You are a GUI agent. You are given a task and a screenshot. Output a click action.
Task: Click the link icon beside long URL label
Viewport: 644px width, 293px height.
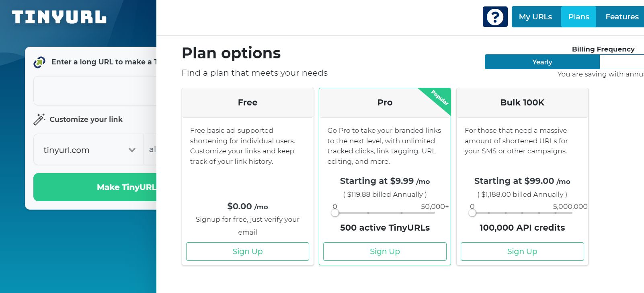click(39, 62)
